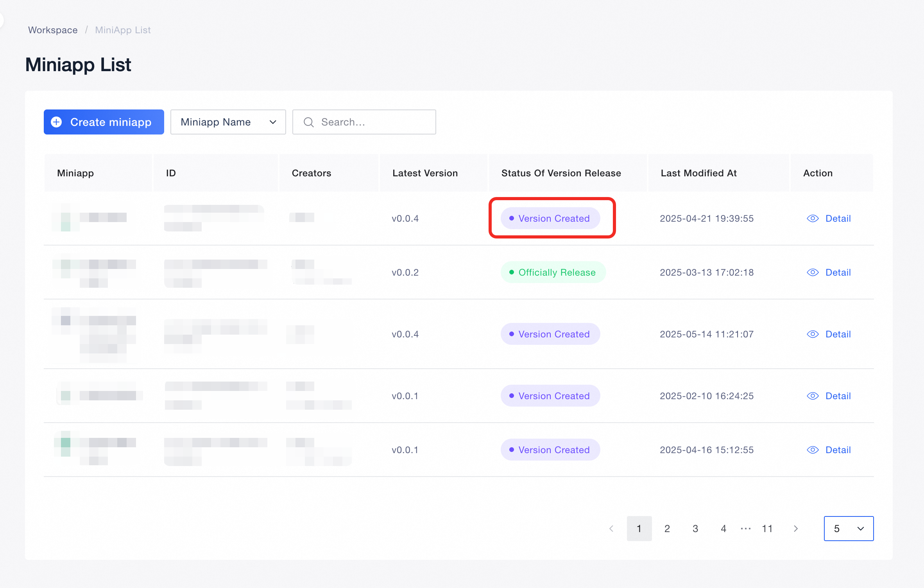
Task: Click the plus icon on Create miniapp
Action: (57, 122)
